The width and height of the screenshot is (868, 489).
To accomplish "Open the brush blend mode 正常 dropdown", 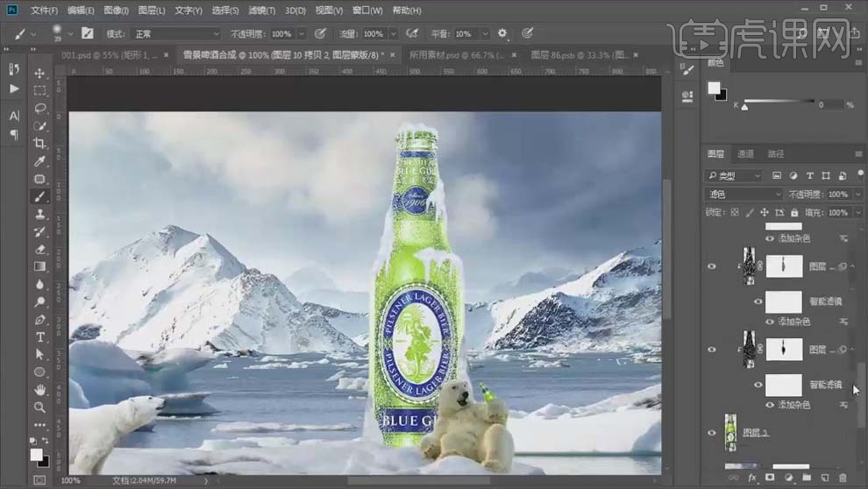I will tap(175, 33).
